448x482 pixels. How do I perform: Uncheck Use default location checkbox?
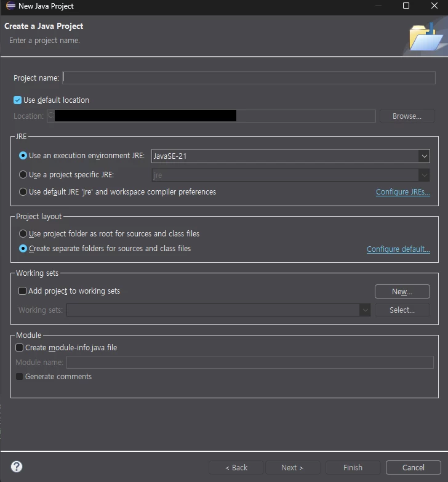(x=17, y=100)
